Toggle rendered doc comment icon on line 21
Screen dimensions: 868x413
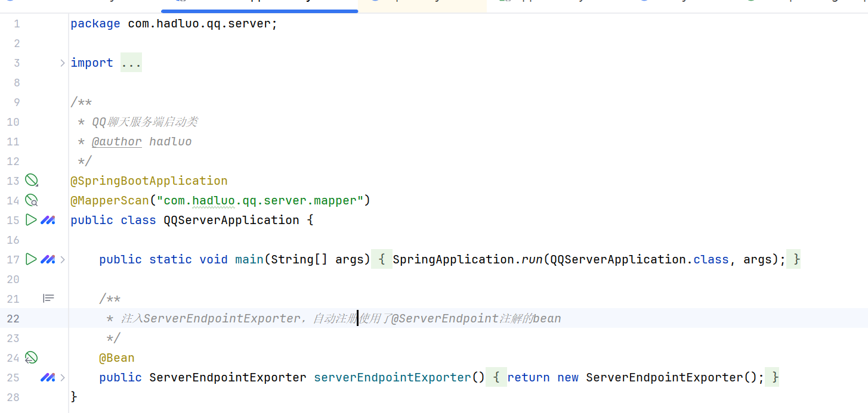[x=48, y=298]
